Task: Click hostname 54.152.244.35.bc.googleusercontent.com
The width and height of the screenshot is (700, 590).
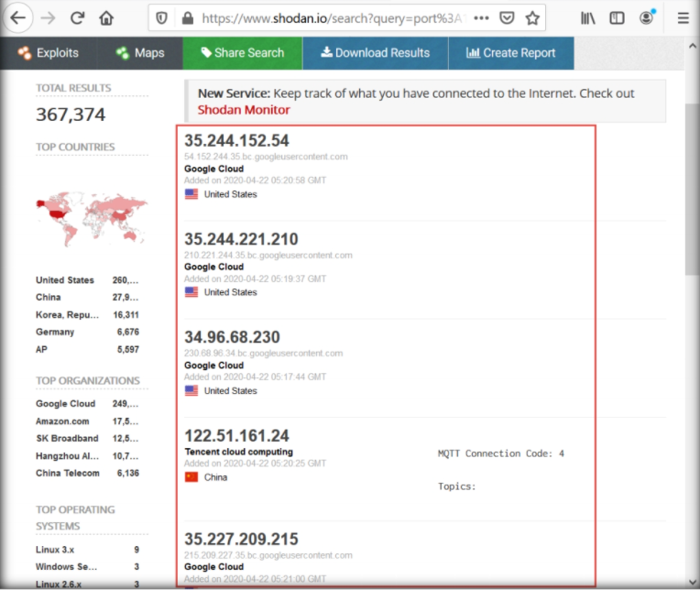Action: click(x=266, y=157)
